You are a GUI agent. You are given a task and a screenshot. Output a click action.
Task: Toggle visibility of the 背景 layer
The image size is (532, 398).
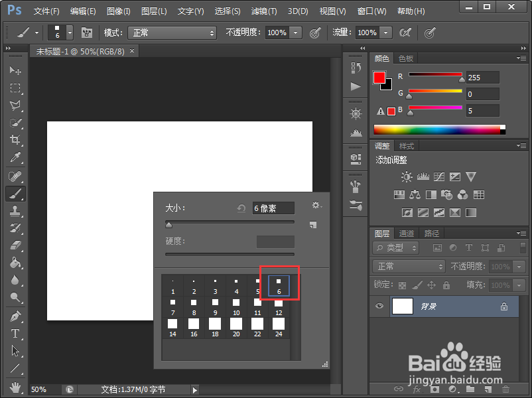379,306
